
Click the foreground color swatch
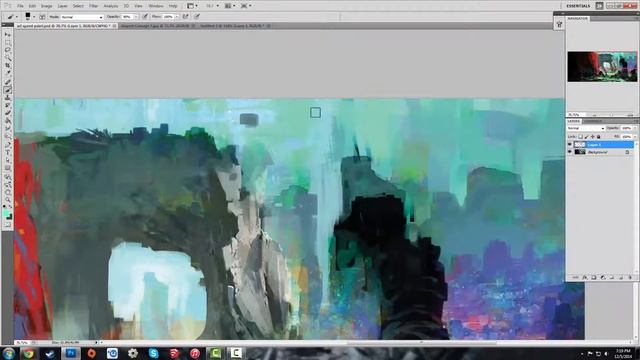pyautogui.click(x=6, y=213)
